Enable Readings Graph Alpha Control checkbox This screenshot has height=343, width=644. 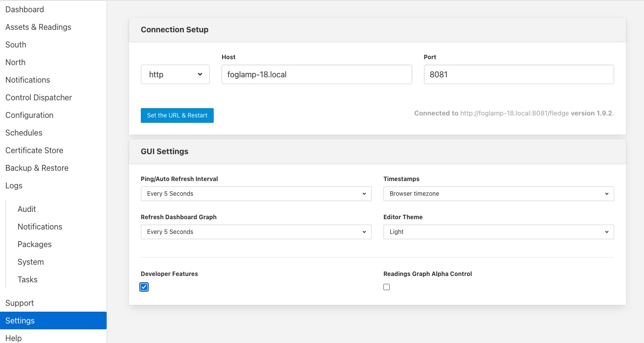click(387, 287)
